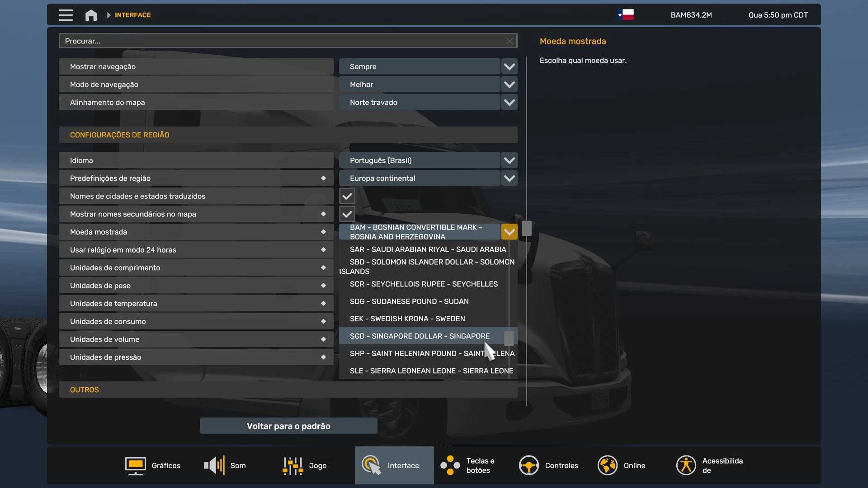Collapse the currency dropdown with orange arrow
This screenshot has width=868, height=488.
point(509,232)
